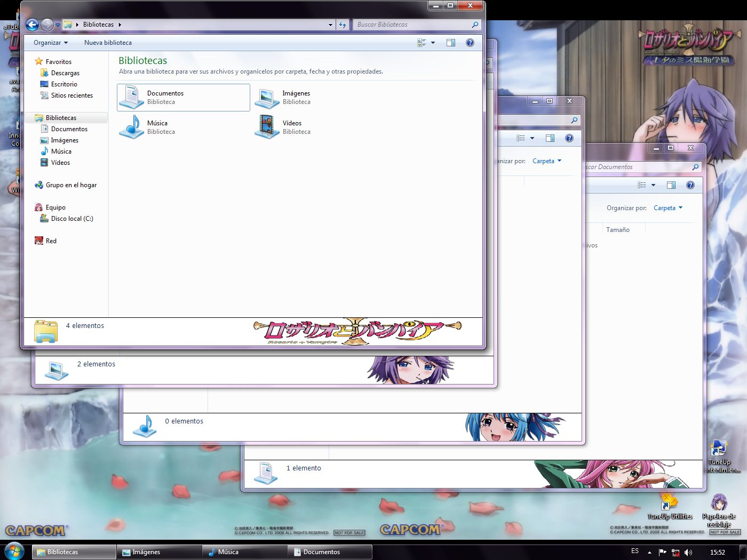Screen dimensions: 747x560
Task: Expand the Organizar dropdown menu
Action: tap(51, 43)
